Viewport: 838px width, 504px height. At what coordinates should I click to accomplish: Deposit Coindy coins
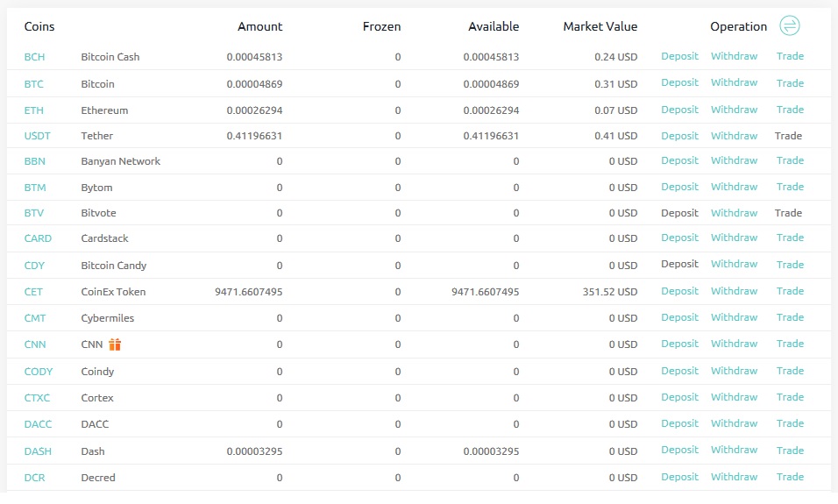(x=679, y=371)
